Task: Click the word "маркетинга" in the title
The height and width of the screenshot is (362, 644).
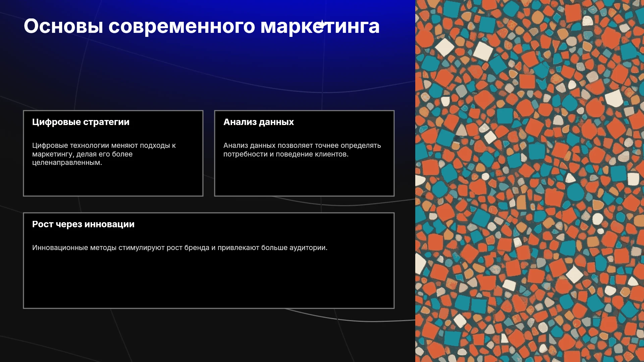Action: pyautogui.click(x=320, y=27)
